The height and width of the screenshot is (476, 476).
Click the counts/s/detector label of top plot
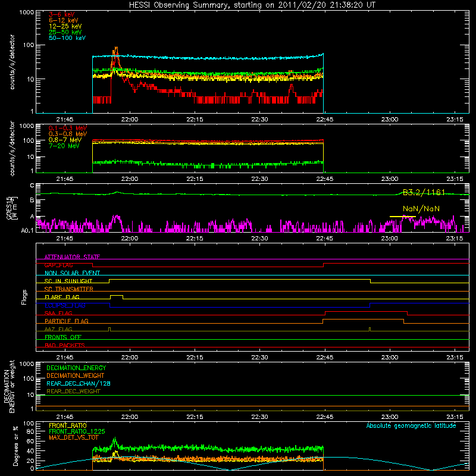[x=12, y=62]
